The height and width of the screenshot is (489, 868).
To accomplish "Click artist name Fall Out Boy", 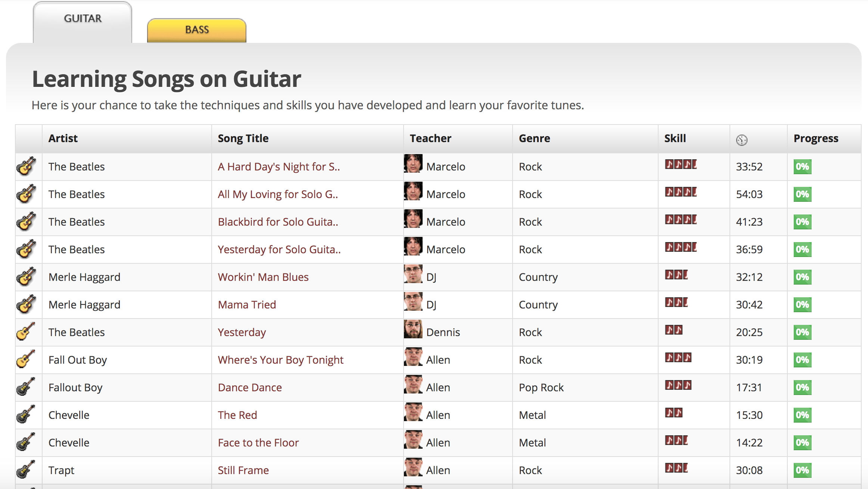I will (78, 360).
